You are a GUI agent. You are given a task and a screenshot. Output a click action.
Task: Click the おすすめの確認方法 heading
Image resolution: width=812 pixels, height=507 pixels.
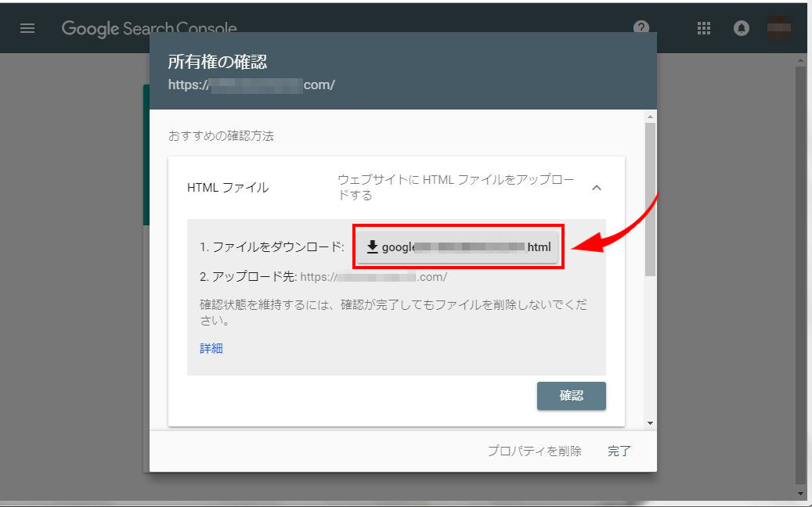coord(221,136)
